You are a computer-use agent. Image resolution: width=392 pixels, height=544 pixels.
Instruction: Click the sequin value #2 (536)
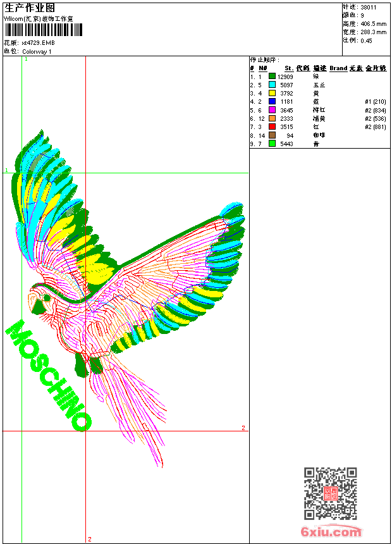coord(376,119)
